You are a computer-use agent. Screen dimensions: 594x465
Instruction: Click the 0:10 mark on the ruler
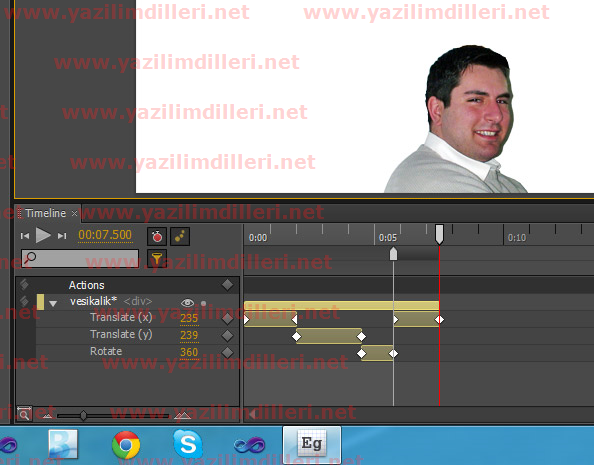point(517,238)
